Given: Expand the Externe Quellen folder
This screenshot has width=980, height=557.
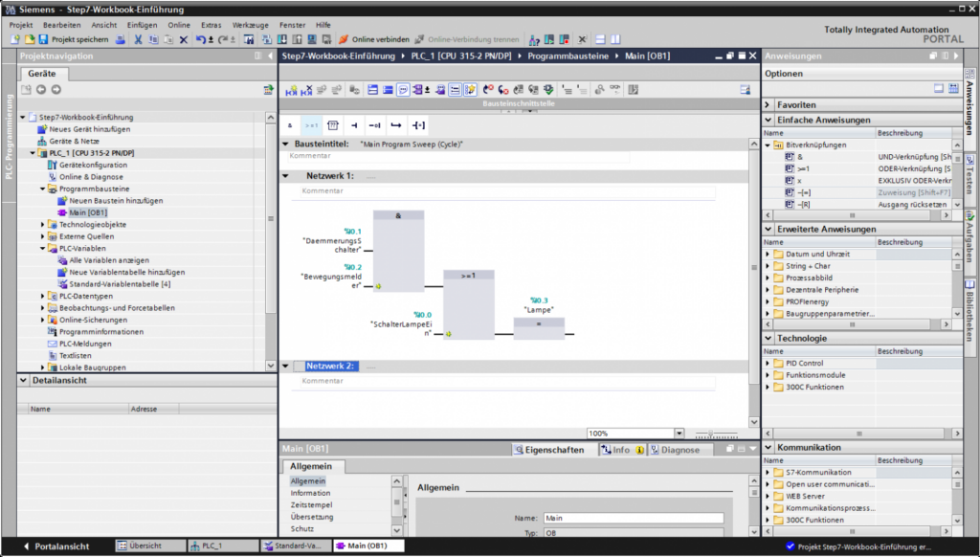Looking at the screenshot, I should (43, 236).
